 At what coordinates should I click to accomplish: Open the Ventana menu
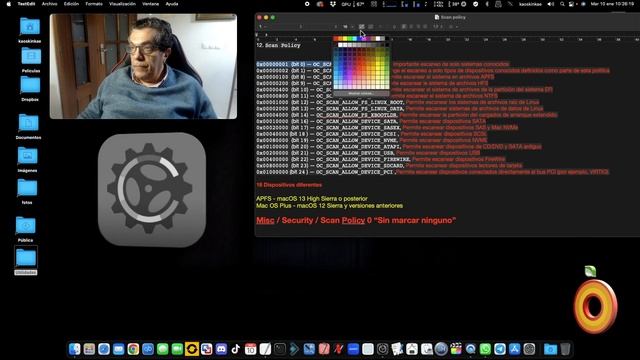pos(150,4)
